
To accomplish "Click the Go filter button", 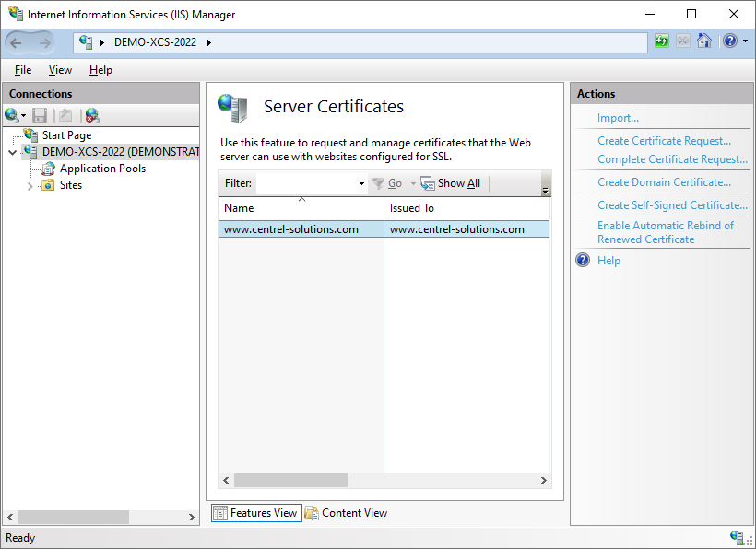I will 387,183.
